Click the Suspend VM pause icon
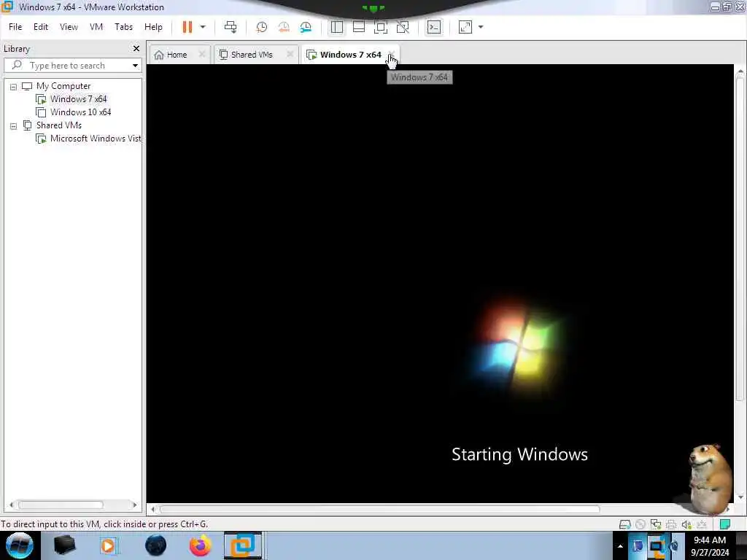The image size is (747, 560). pos(187,27)
